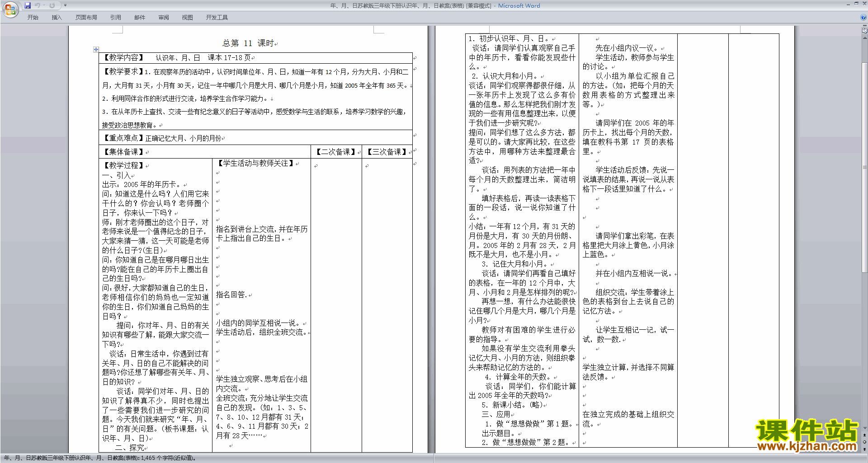Open the 开发工具 ribbon tab
868x463 pixels.
217,18
